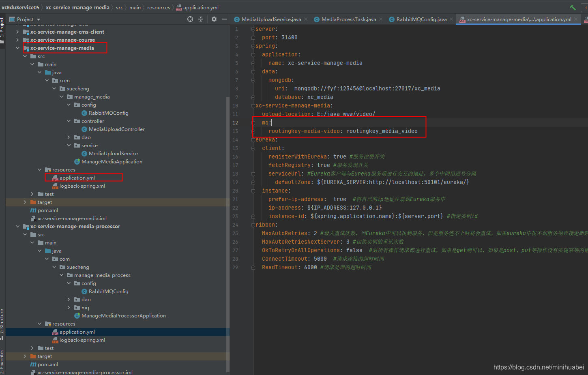Expand the dao folder under manage_media

[x=69, y=137]
